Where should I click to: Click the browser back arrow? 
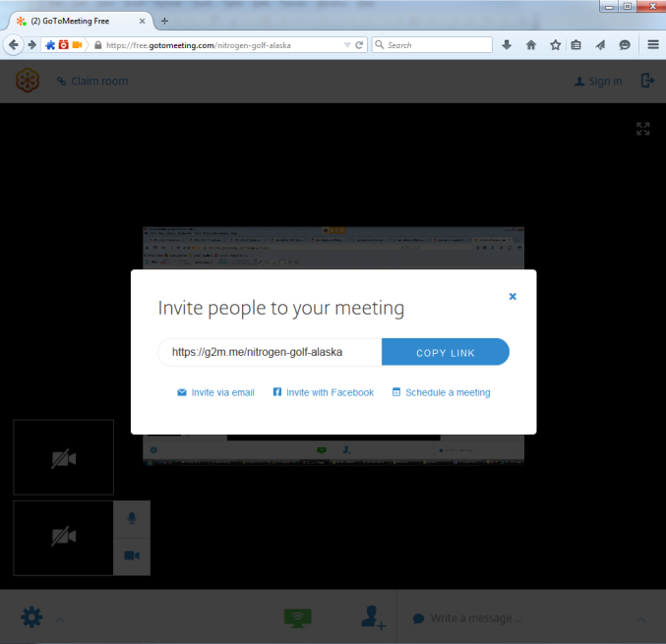[14, 44]
